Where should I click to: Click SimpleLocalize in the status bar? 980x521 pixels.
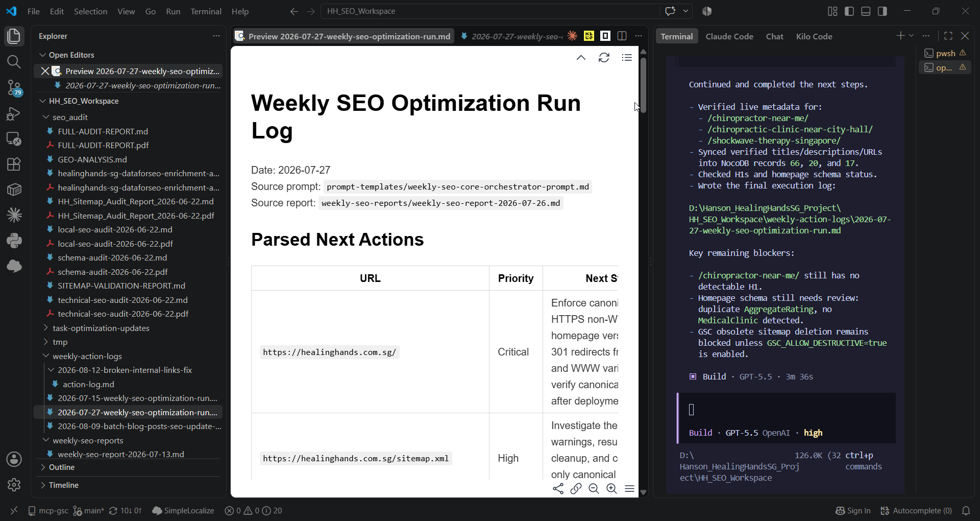(183, 510)
